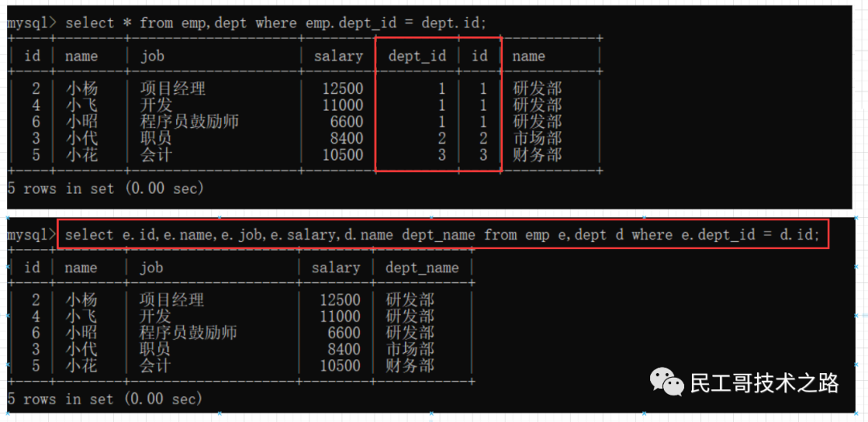
Task: Click salary 12500 in dept_name result
Action: click(341, 300)
